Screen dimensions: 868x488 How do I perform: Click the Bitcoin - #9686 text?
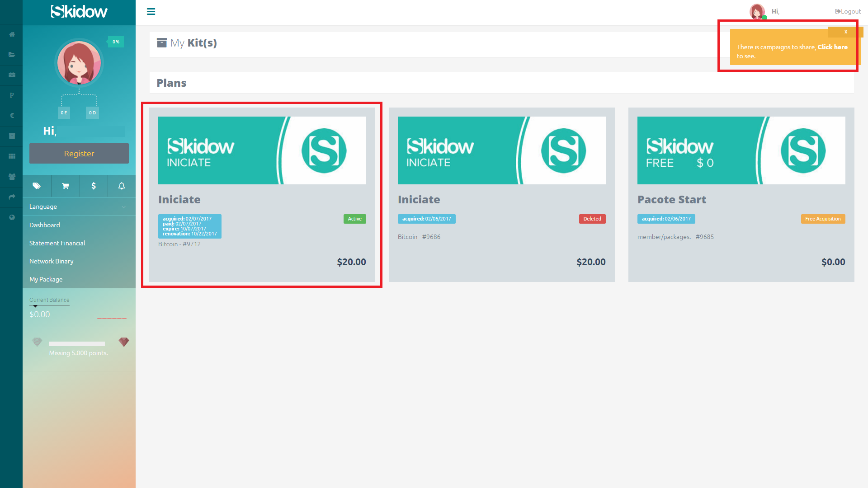pos(419,237)
